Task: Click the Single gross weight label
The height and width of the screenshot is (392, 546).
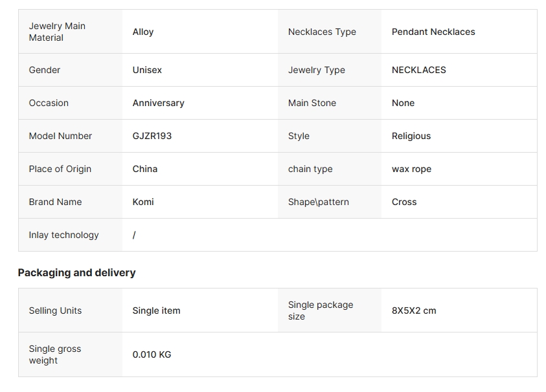Action: 54,354
